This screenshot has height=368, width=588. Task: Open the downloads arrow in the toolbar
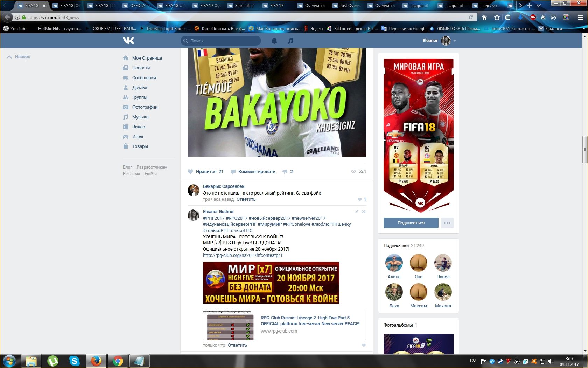[x=520, y=17]
